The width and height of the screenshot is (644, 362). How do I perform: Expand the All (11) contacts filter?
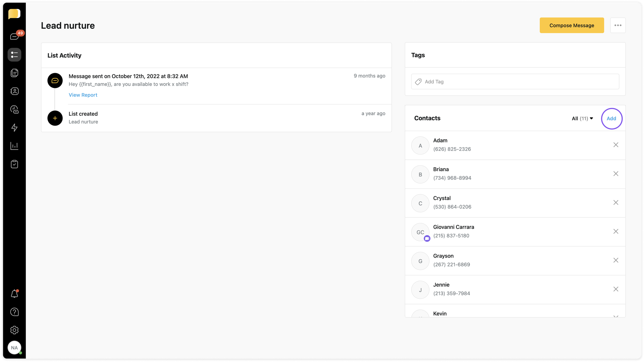tap(582, 119)
